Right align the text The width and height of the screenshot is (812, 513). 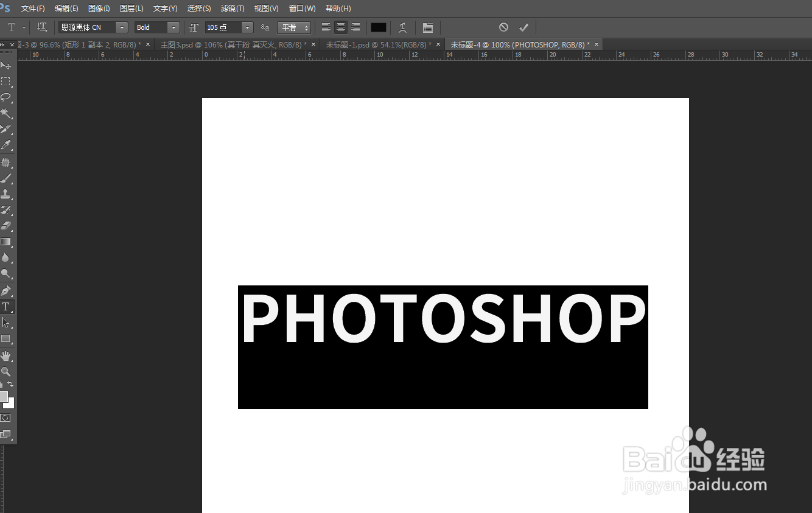pos(355,27)
